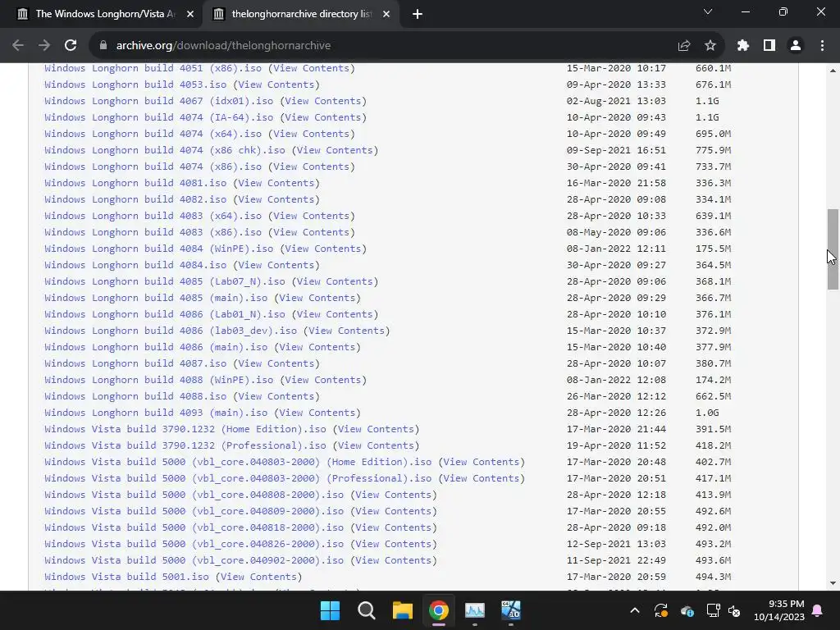Click the vertical scrollbar thumb
The width and height of the screenshot is (840, 630).
tap(833, 249)
